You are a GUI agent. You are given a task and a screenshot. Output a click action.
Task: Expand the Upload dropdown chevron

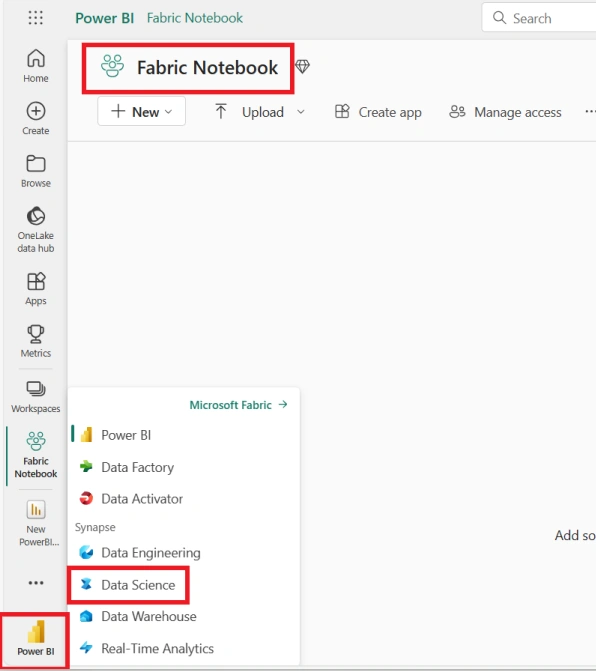coord(301,112)
